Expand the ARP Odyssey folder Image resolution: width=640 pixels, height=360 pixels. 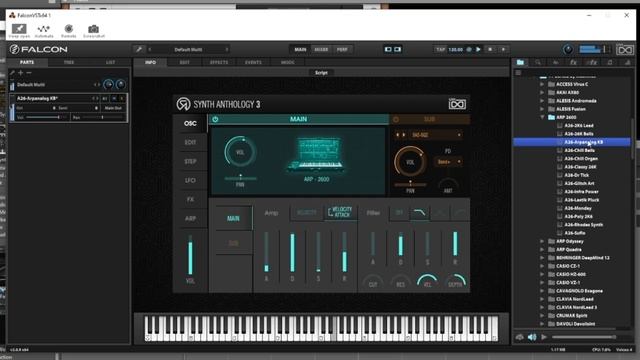[542, 241]
